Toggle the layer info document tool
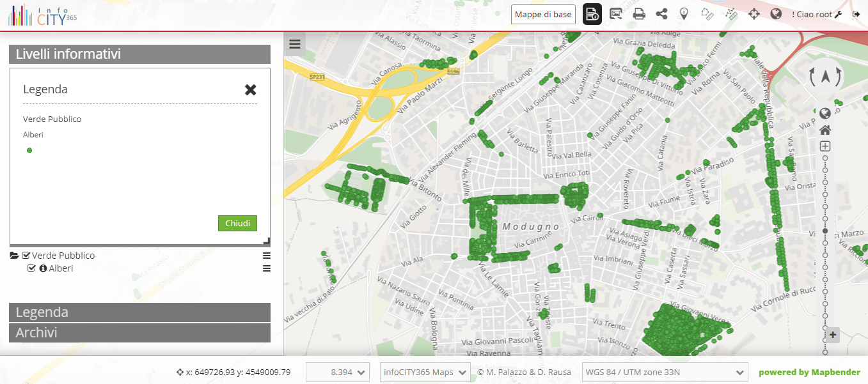Image resolution: width=868 pixels, height=384 pixels. [x=592, y=14]
